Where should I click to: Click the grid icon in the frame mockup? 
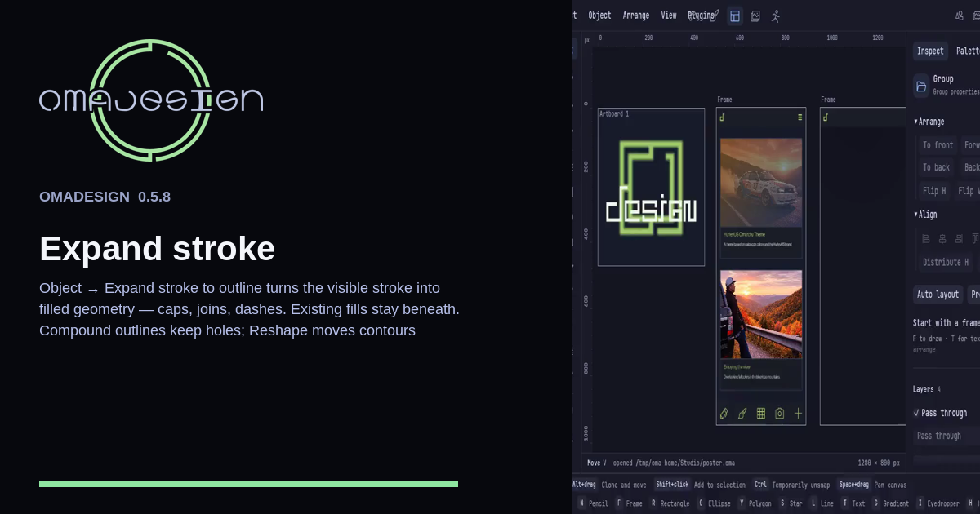click(x=760, y=414)
